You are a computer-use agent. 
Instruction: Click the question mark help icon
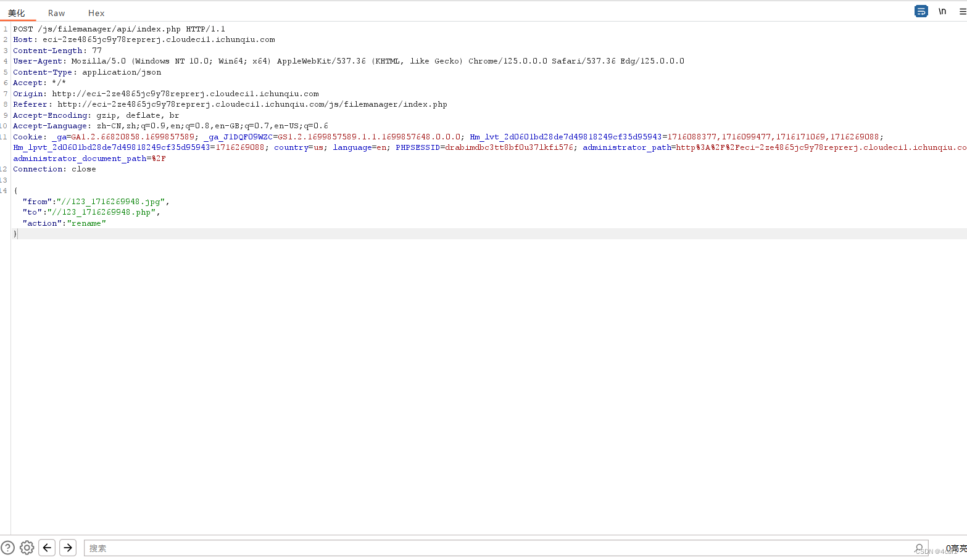pyautogui.click(x=7, y=548)
